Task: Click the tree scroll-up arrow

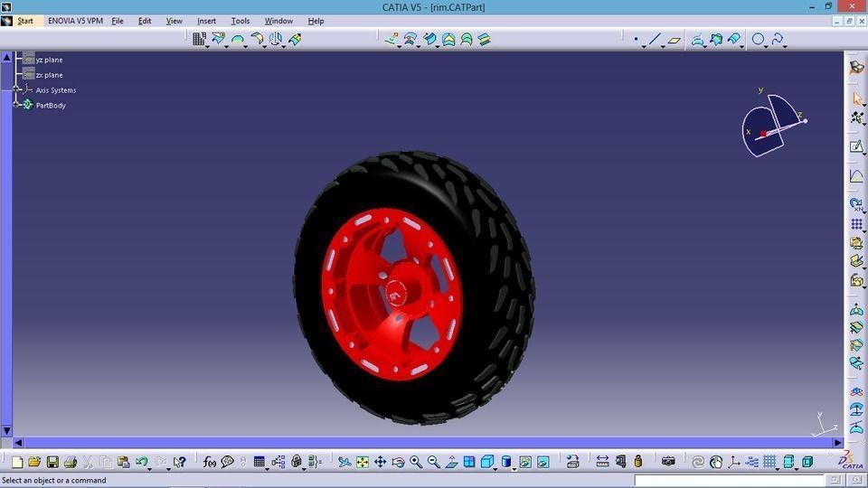Action: coord(6,57)
